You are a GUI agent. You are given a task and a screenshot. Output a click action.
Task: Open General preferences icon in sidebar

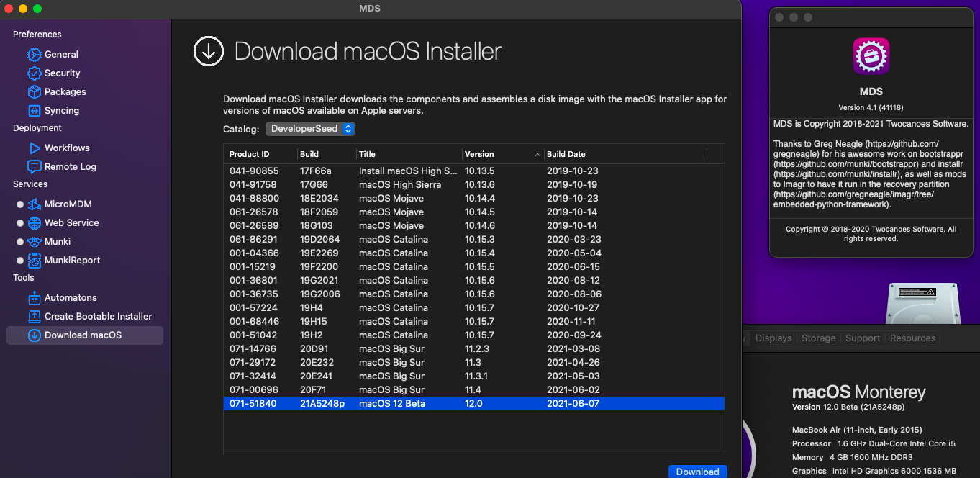pos(34,54)
